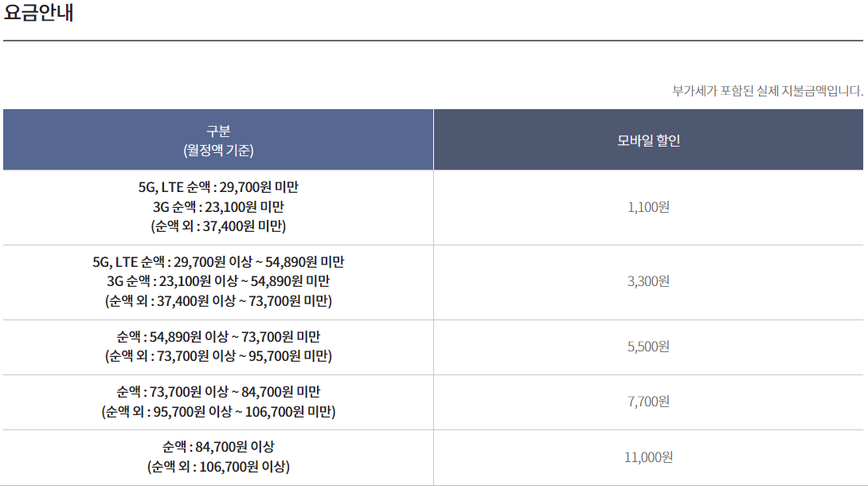Click the 5G, LTE 29,700원 이상 ~ 54,890원 미만 line
This screenshot has height=486, width=868.
tap(218, 261)
